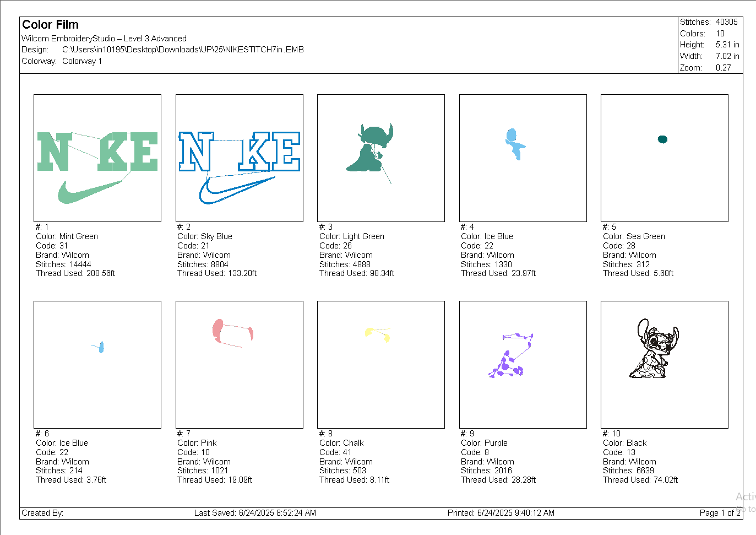
Task: Select the Pink ears thumbnail #7
Action: click(240, 365)
